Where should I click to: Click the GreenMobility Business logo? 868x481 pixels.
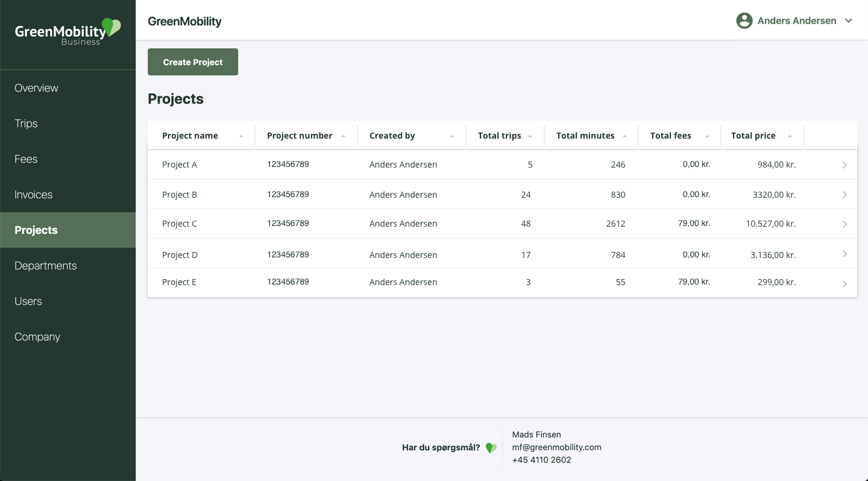point(68,31)
